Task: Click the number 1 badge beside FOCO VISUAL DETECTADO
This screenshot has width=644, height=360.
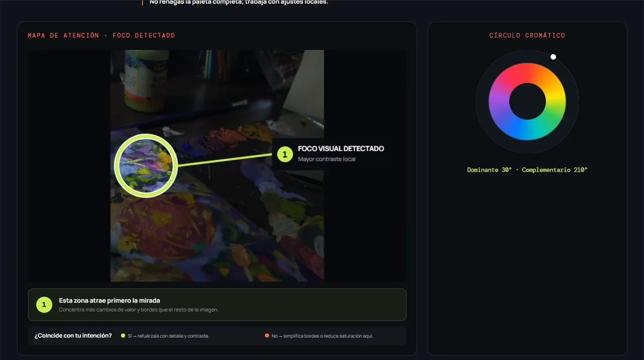Action: point(285,154)
